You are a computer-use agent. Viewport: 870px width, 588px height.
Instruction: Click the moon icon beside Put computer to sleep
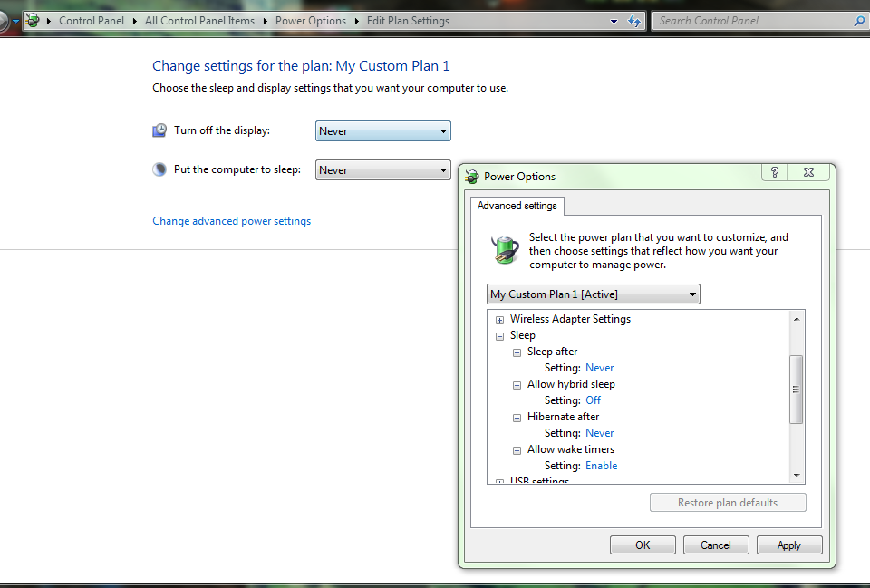[159, 169]
